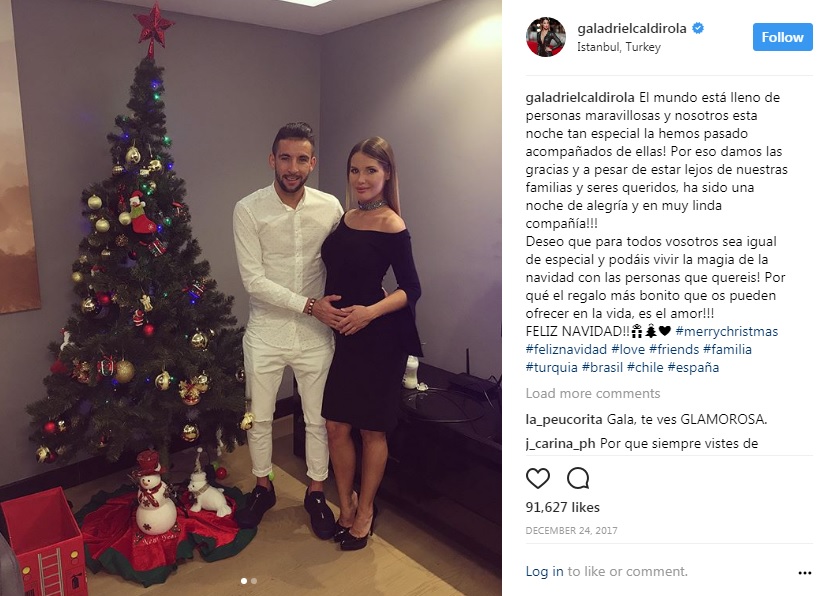Open comments with the speech bubble icon
The image size is (820, 596).
coord(578,478)
